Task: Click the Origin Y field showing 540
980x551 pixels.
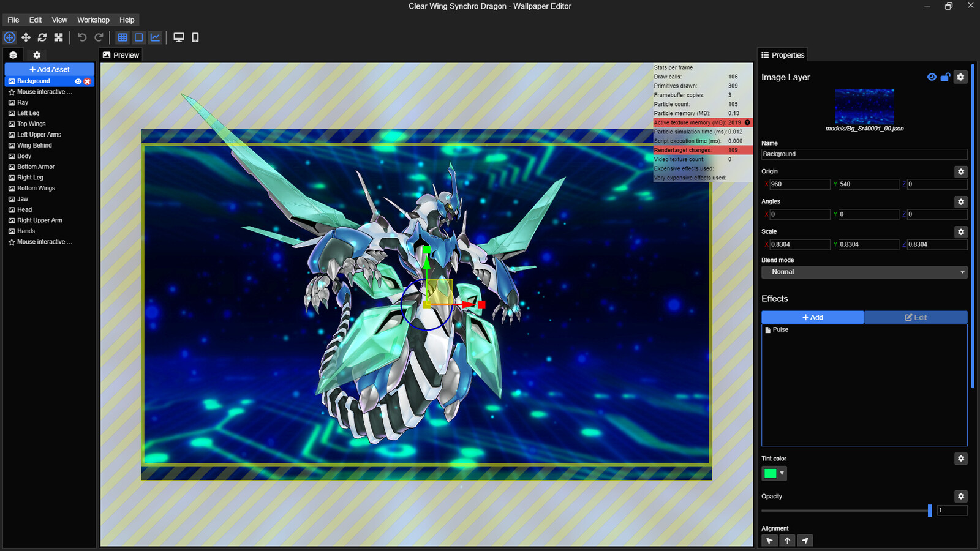Action: coord(869,184)
